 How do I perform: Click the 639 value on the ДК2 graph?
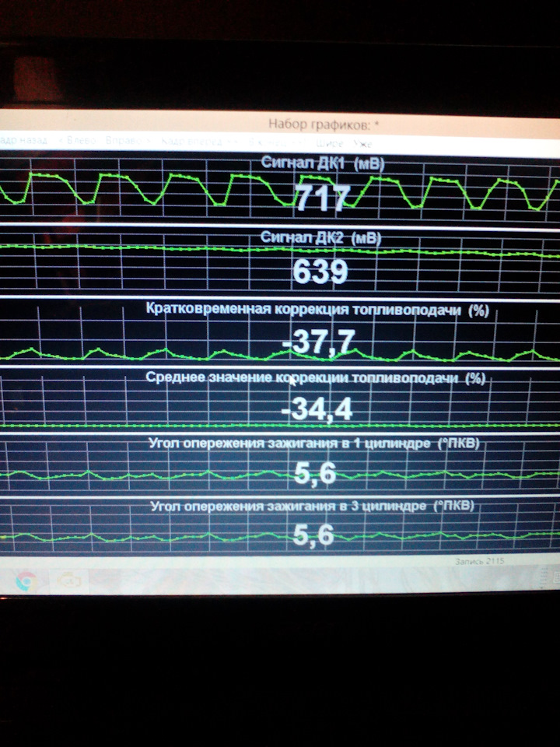tap(320, 272)
